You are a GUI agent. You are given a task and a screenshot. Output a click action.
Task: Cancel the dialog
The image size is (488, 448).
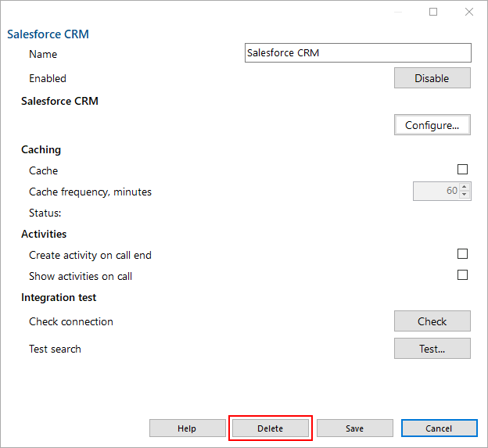(x=440, y=428)
